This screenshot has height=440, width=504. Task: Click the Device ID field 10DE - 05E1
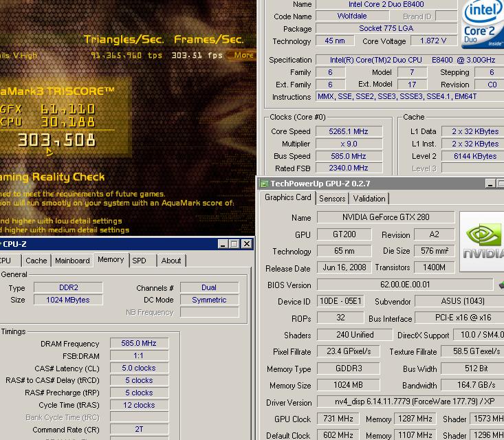pos(340,301)
